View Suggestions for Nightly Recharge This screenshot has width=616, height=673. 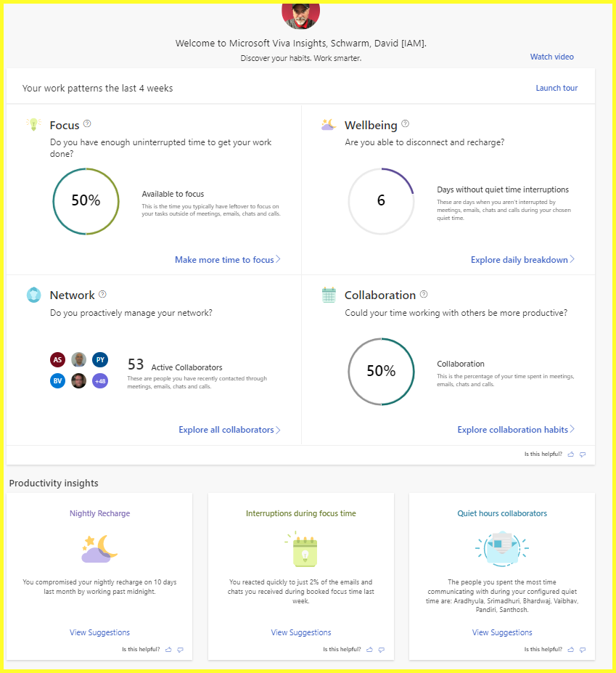100,632
